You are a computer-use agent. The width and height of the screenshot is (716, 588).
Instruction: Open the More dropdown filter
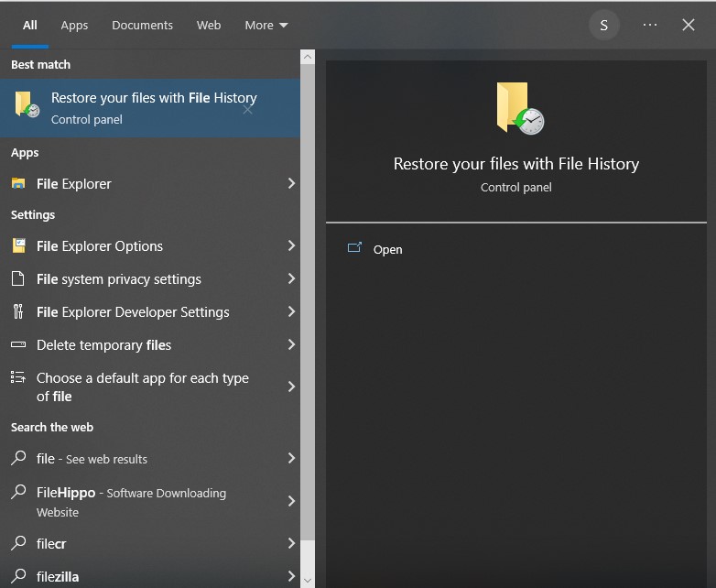click(x=266, y=25)
